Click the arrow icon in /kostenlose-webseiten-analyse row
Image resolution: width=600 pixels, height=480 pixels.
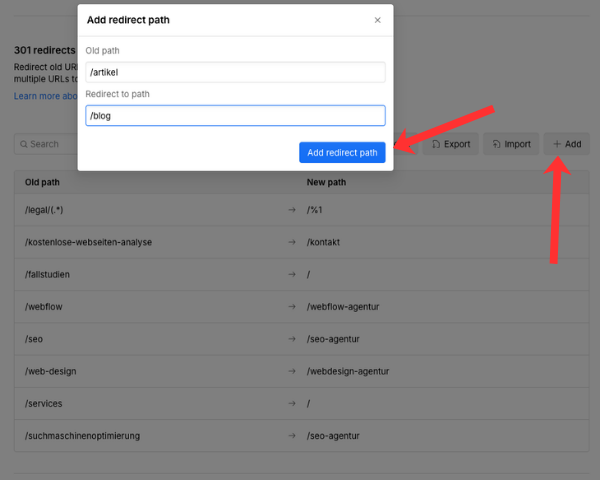point(292,242)
